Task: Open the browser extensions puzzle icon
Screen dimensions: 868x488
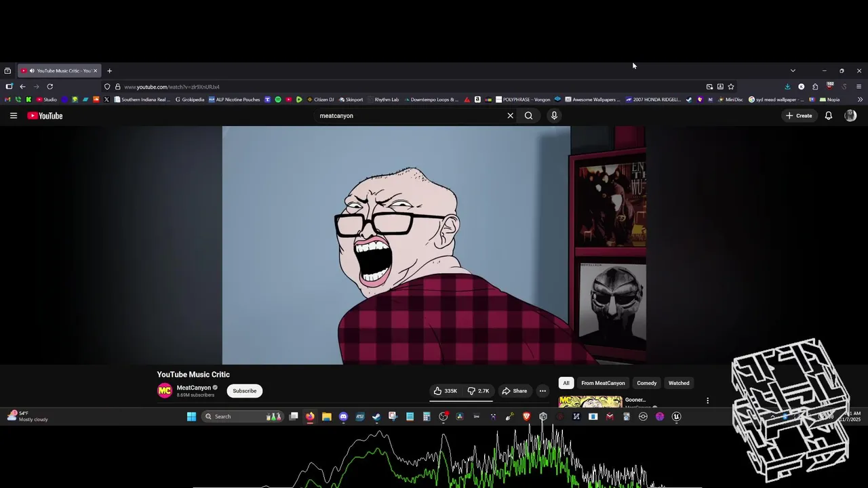Action: [x=815, y=87]
